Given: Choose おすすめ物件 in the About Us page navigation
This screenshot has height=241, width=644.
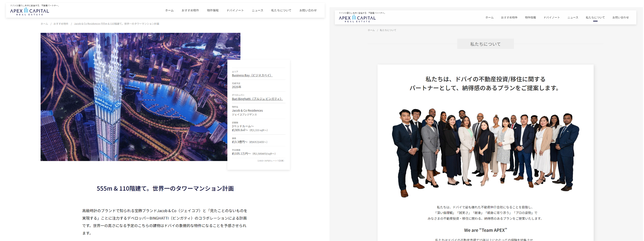Looking at the screenshot, I should click(x=509, y=18).
